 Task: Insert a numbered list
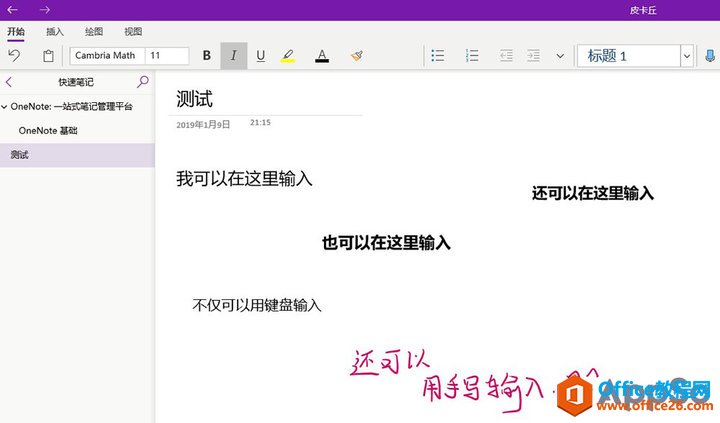click(x=473, y=56)
